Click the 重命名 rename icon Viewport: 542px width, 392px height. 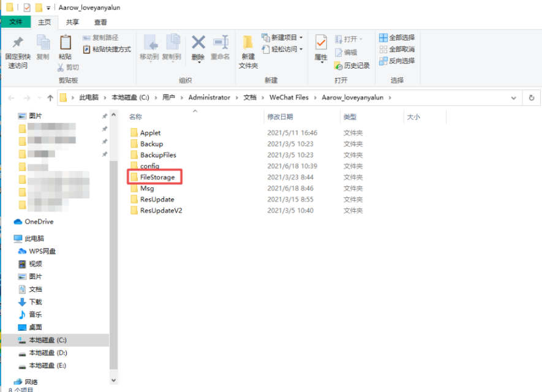point(220,42)
